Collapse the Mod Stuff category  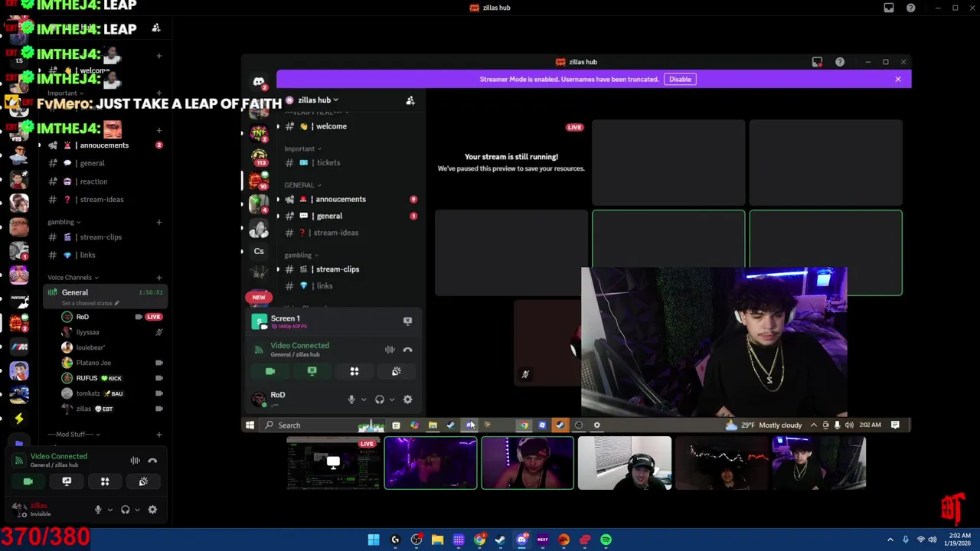73,435
